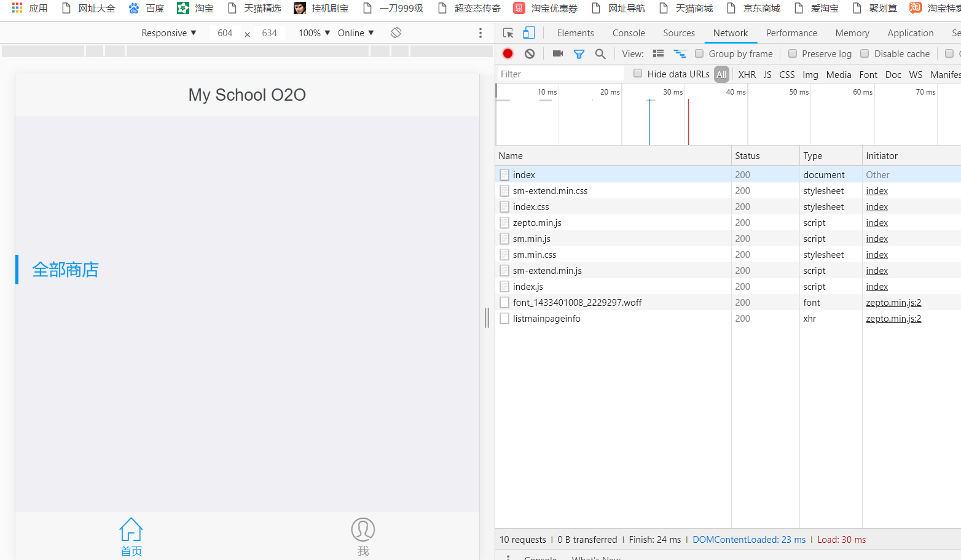Select the All filter button

[722, 74]
